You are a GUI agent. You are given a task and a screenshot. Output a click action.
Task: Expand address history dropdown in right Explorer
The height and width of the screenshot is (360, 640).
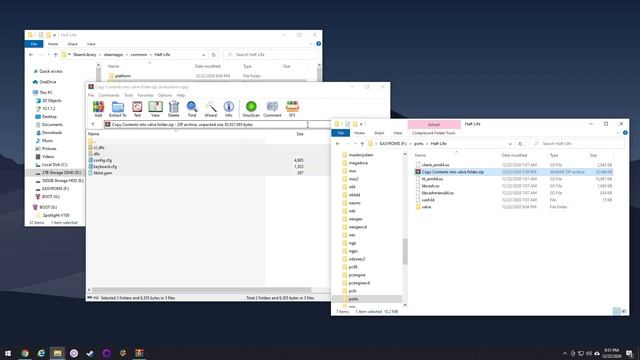tap(510, 144)
